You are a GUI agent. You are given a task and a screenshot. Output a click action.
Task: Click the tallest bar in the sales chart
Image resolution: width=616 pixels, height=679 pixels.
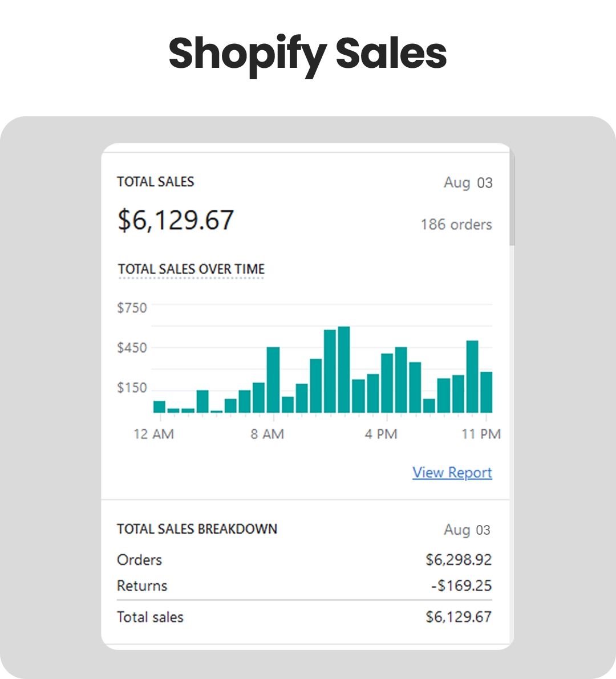click(343, 369)
